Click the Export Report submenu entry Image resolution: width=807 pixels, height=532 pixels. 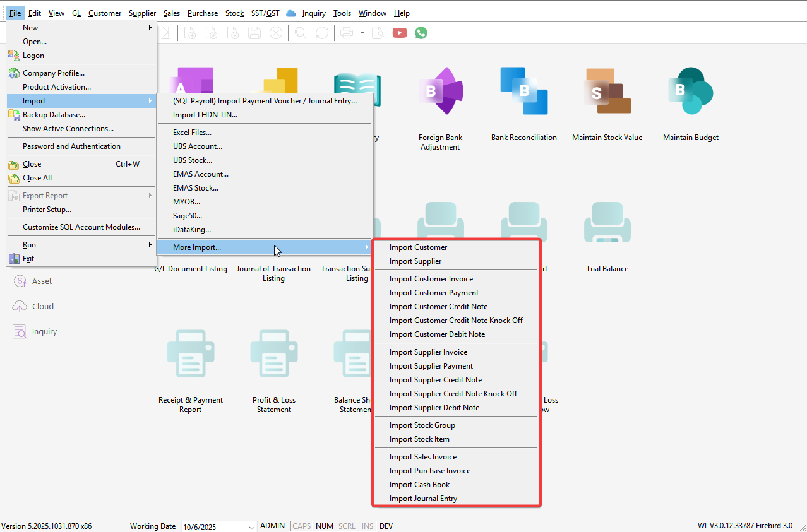pos(81,196)
